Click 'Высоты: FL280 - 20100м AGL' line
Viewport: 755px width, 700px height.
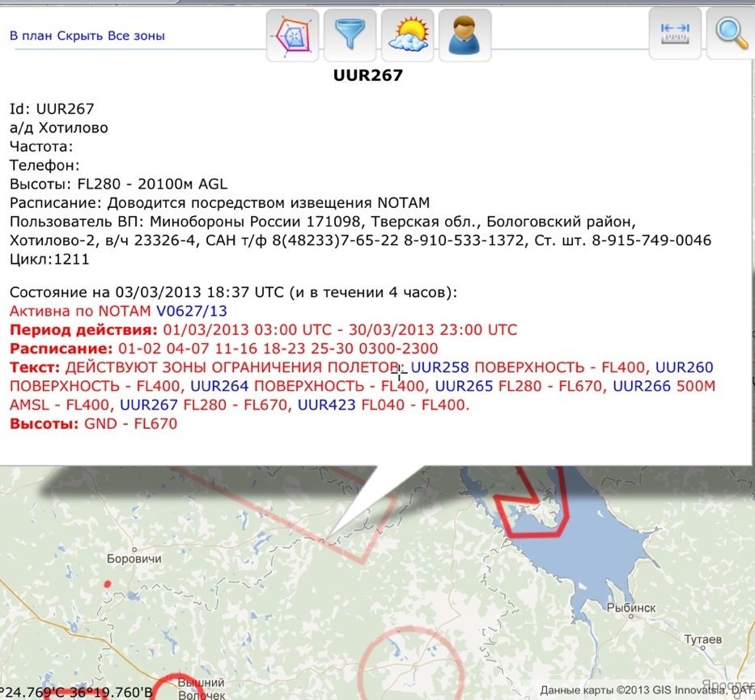coord(118,184)
